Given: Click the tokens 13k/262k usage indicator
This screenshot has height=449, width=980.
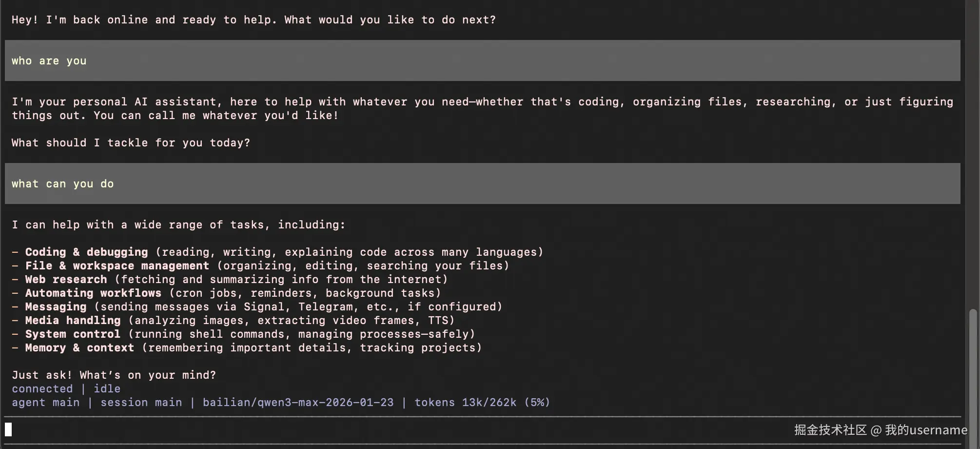Looking at the screenshot, I should (482, 403).
